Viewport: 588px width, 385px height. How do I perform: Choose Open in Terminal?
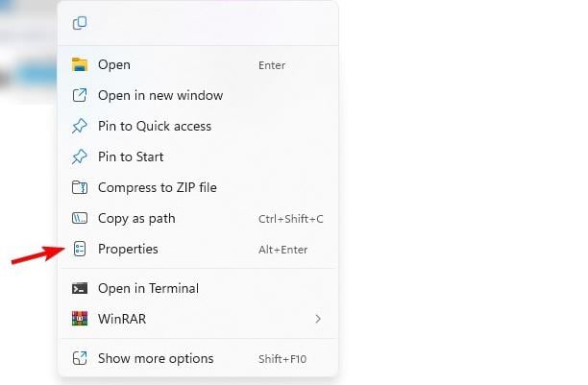click(148, 288)
